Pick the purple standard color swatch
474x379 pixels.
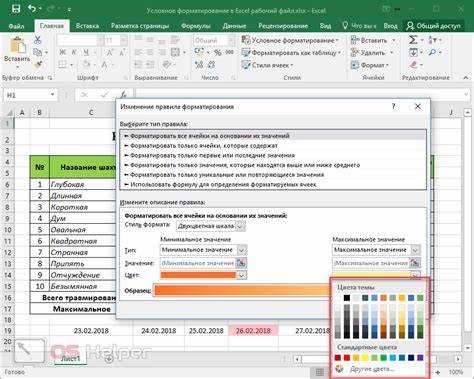pyautogui.click(x=420, y=358)
